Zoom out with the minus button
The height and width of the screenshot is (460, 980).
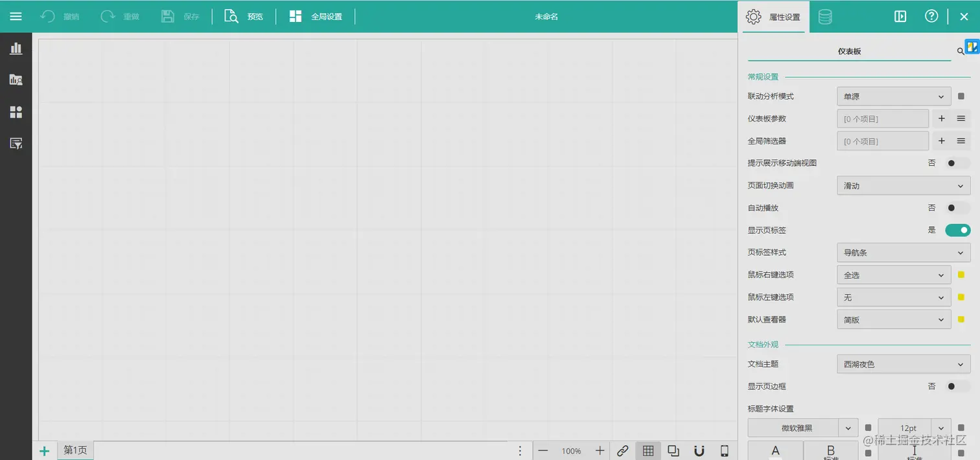(x=543, y=451)
